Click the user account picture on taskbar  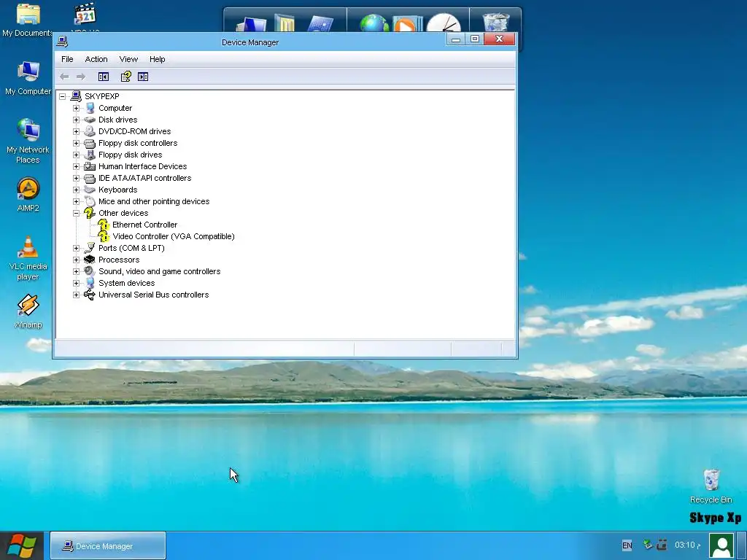tap(722, 545)
